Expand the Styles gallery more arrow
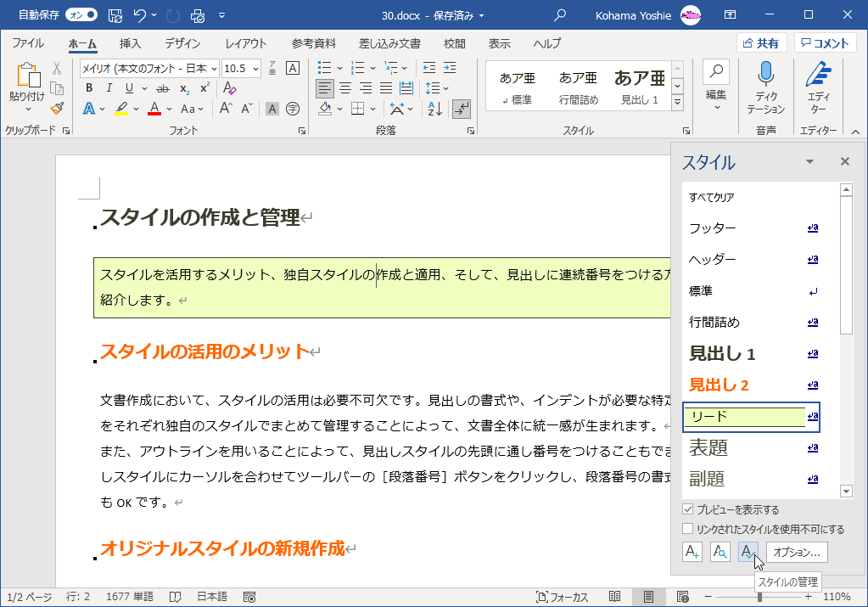The image size is (868, 607). [x=677, y=102]
